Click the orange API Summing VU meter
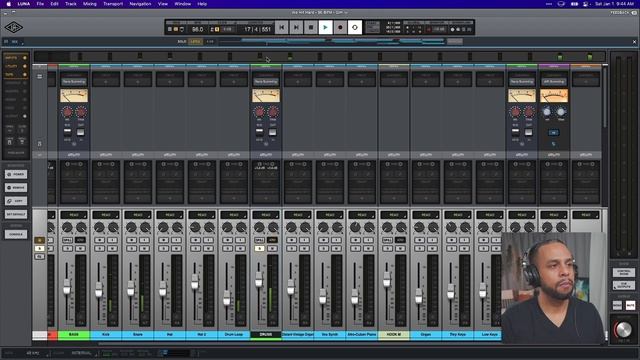 coord(554,96)
